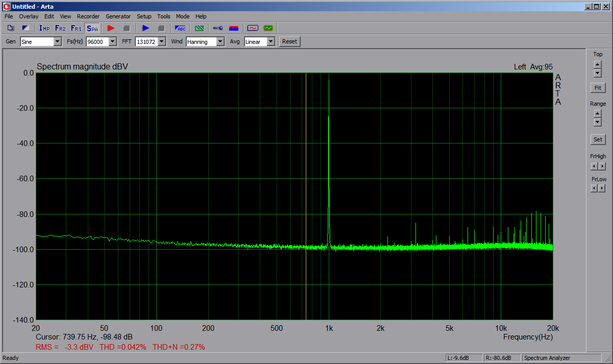Image resolution: width=613 pixels, height=364 pixels.
Task: Select the SPA spectrum analyzer mode
Action: 92,28
